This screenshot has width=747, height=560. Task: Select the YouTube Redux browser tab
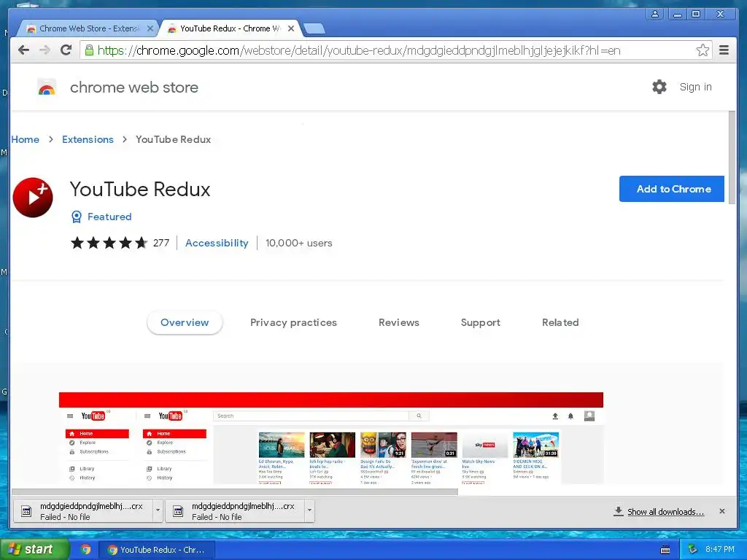pos(230,28)
